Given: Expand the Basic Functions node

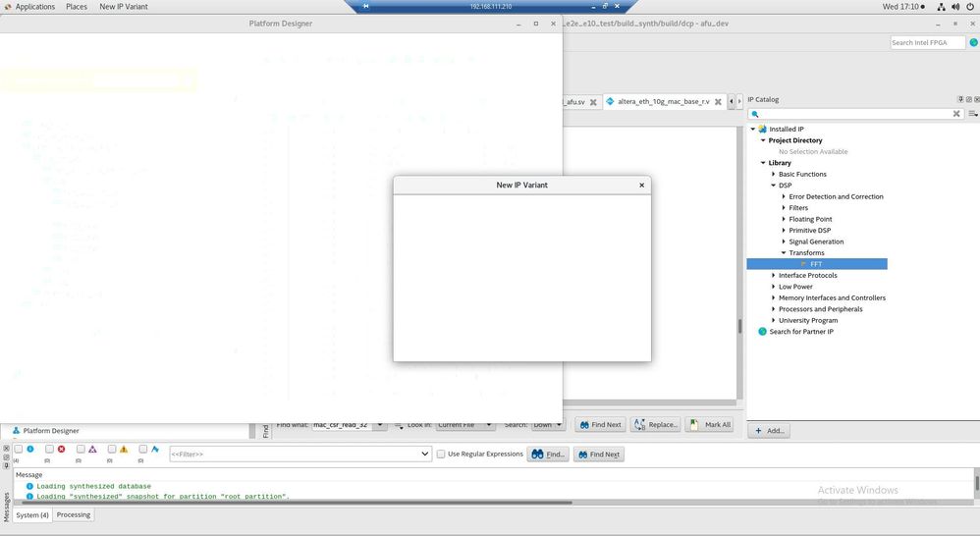Looking at the screenshot, I should pos(773,175).
